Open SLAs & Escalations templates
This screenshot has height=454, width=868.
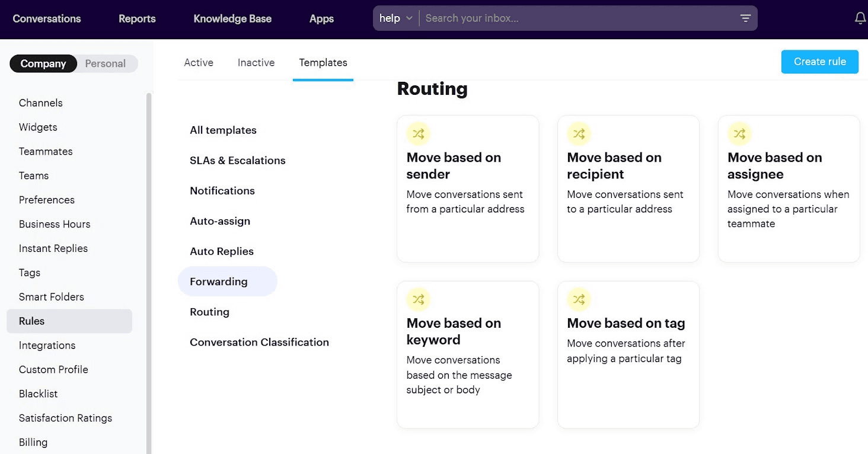(238, 161)
